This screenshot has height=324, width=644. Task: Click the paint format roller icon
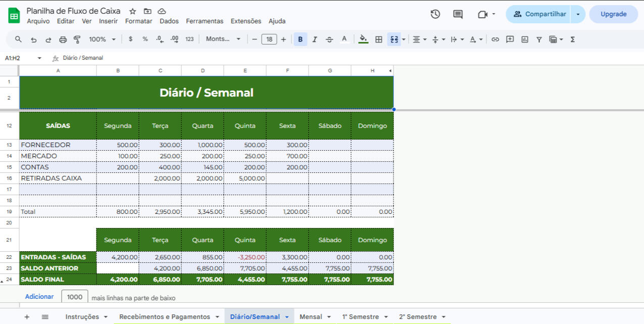[x=77, y=39]
